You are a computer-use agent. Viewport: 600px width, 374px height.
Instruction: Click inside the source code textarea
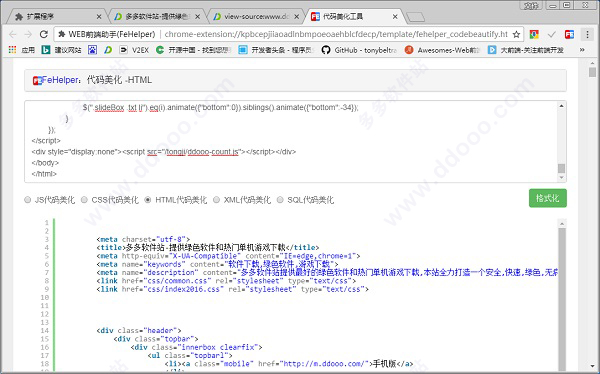tap(291, 141)
